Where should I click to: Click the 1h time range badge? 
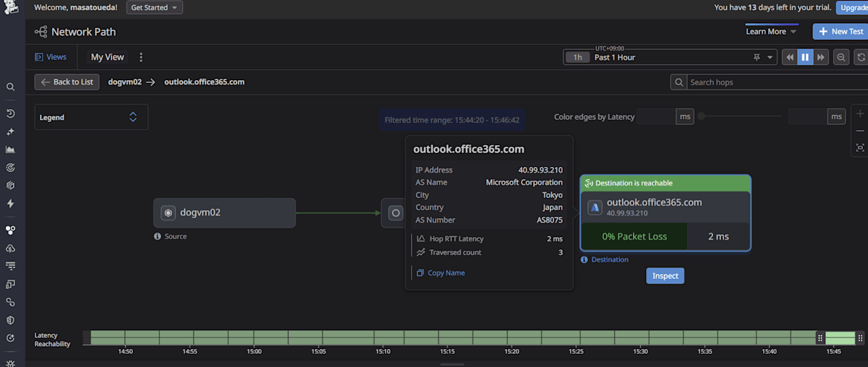577,57
